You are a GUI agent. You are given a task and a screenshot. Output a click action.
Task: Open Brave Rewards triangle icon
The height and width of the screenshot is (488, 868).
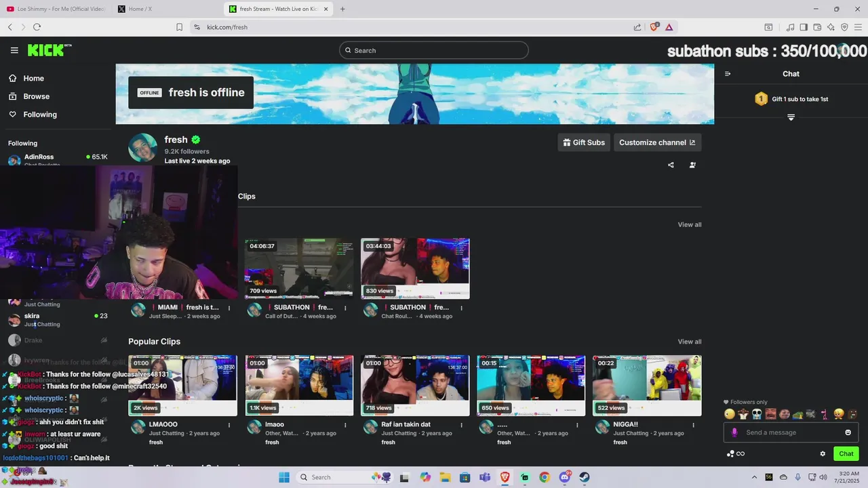[669, 27]
